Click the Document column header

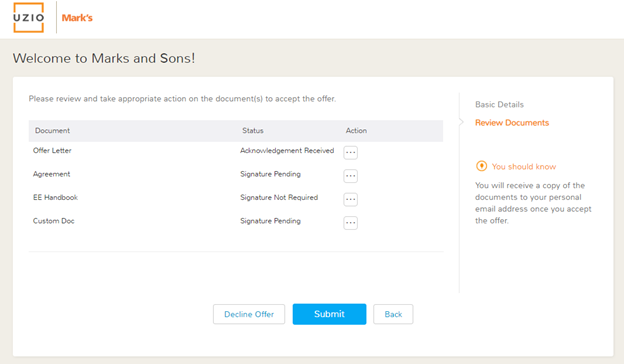[52, 130]
